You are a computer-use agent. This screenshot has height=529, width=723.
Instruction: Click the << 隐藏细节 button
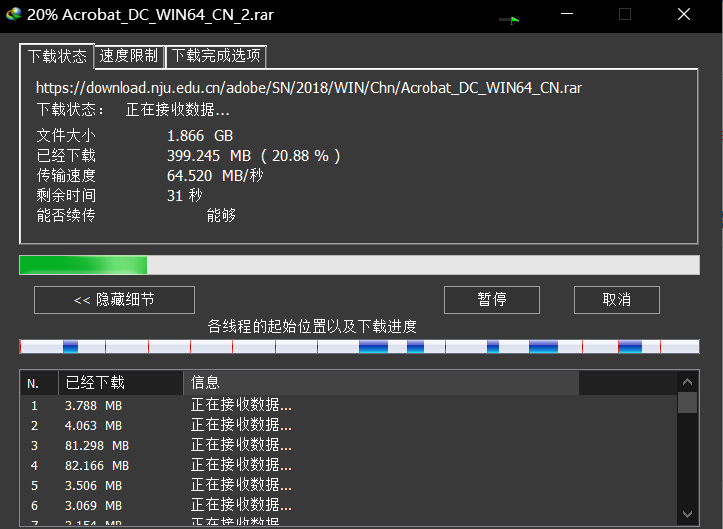pyautogui.click(x=114, y=300)
